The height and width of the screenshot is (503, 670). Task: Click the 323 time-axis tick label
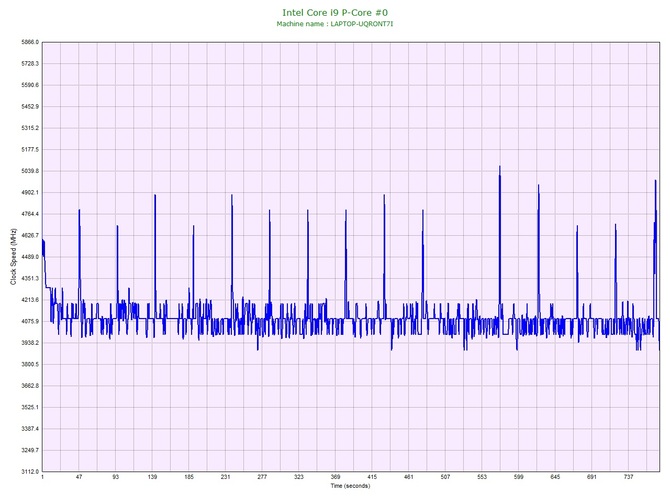[299, 477]
